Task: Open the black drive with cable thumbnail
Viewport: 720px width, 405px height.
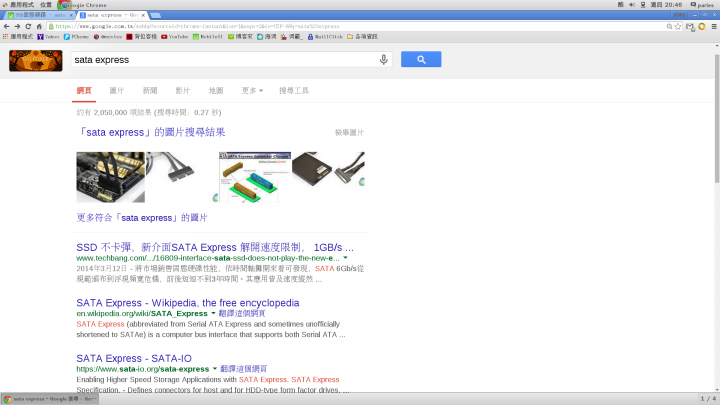Action: [x=328, y=177]
